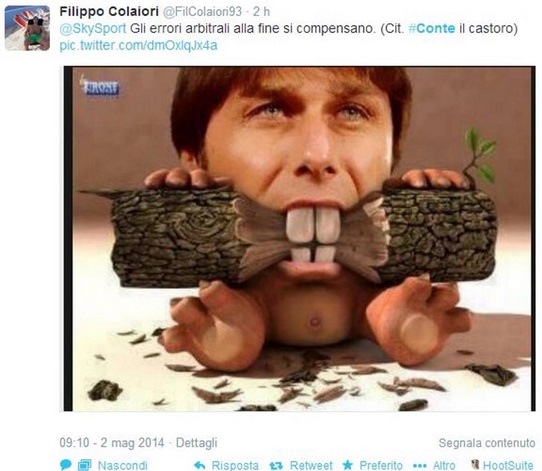Open the Filippo Colaiori name link

(x=109, y=11)
